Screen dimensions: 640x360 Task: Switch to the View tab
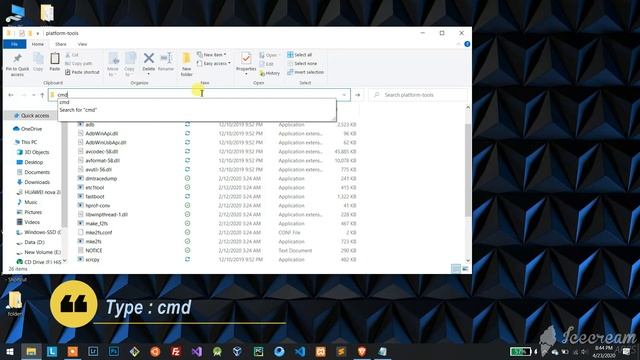[82, 44]
